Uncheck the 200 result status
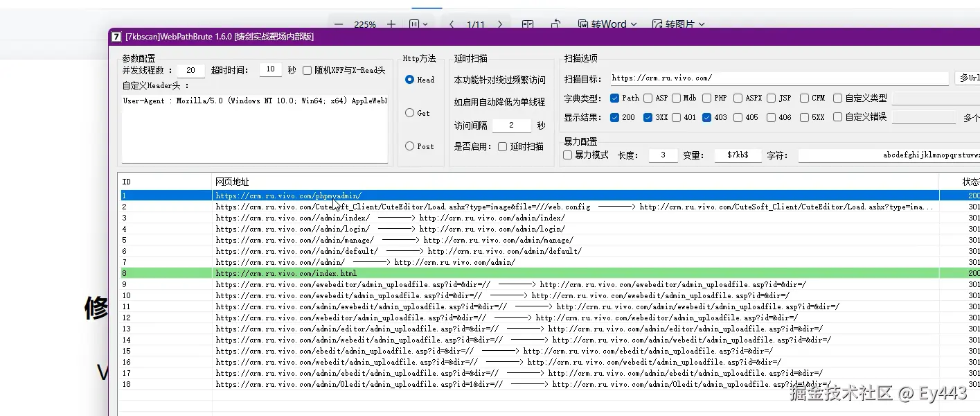 (x=615, y=117)
